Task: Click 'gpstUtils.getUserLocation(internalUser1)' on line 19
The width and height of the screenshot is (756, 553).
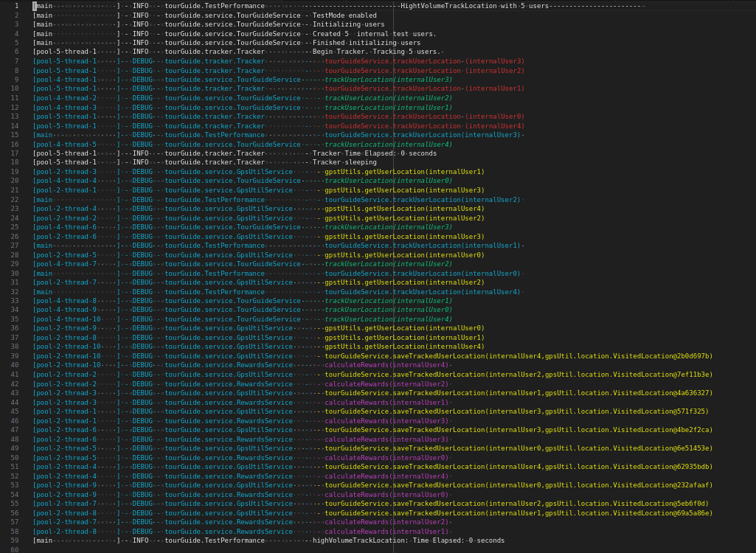Action: point(404,172)
